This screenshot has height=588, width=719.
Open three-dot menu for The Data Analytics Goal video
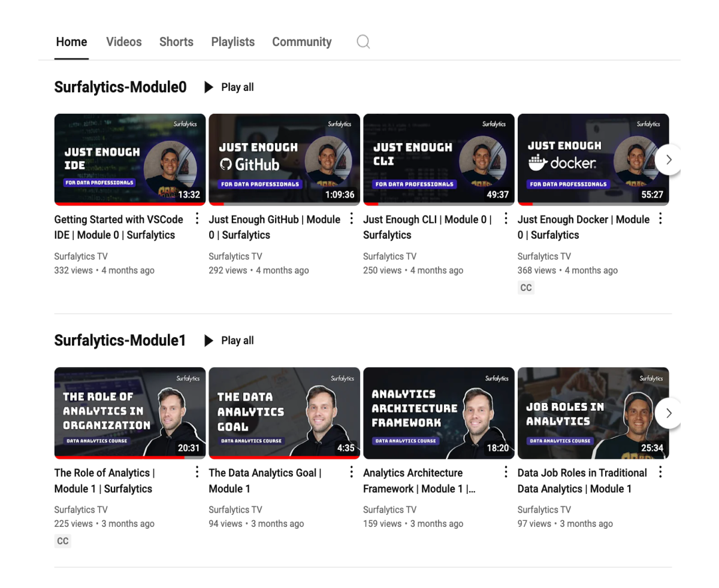point(352,472)
